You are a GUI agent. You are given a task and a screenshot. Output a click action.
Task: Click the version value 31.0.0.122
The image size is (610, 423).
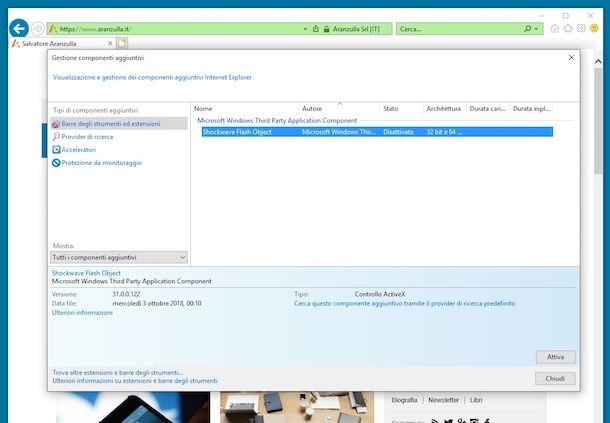click(x=126, y=294)
